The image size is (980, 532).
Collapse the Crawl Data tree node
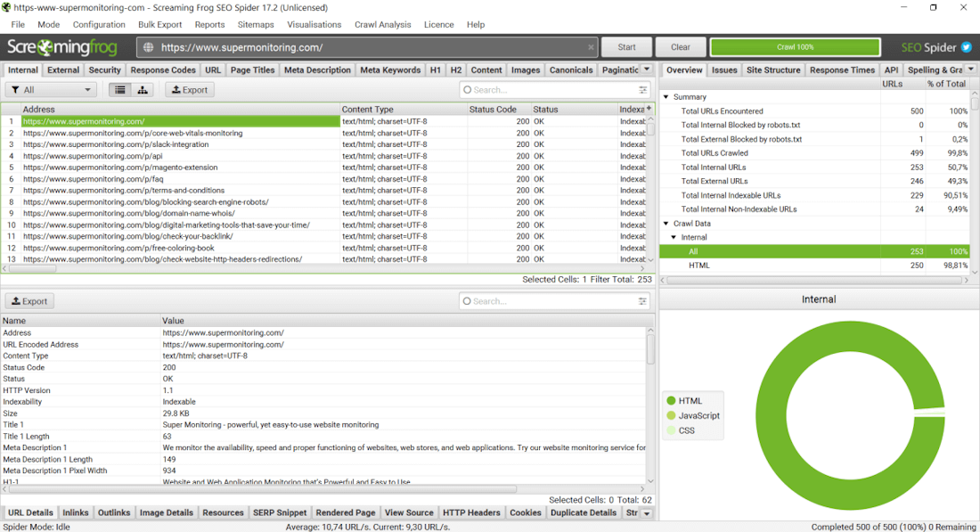(666, 224)
